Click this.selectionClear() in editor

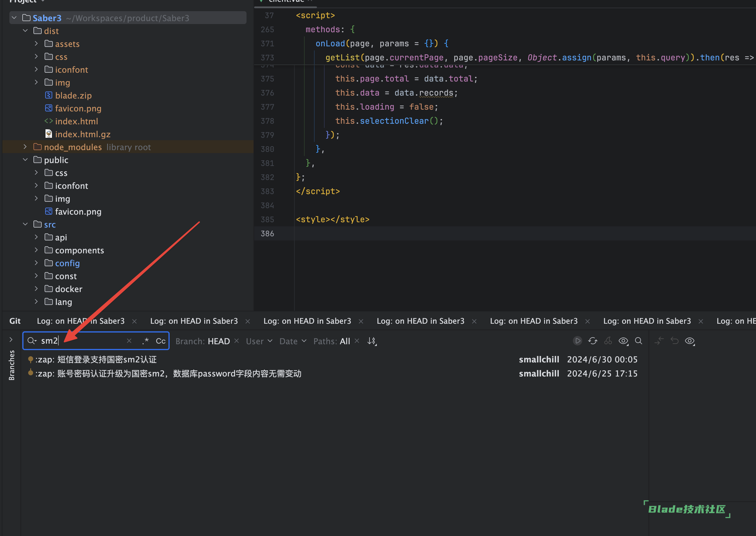tap(389, 121)
